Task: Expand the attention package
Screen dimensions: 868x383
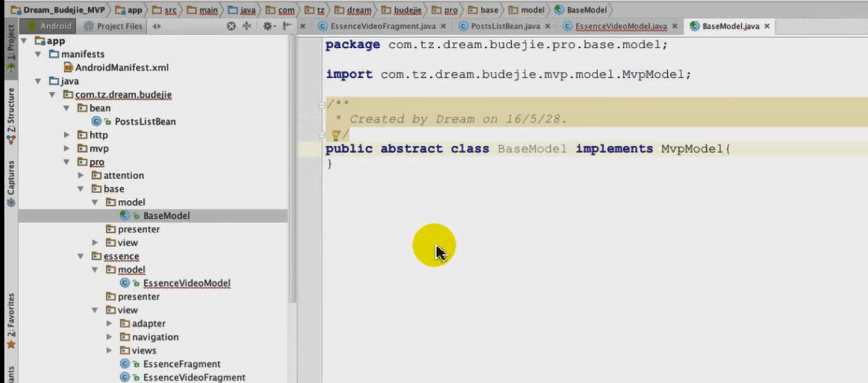Action: point(81,176)
